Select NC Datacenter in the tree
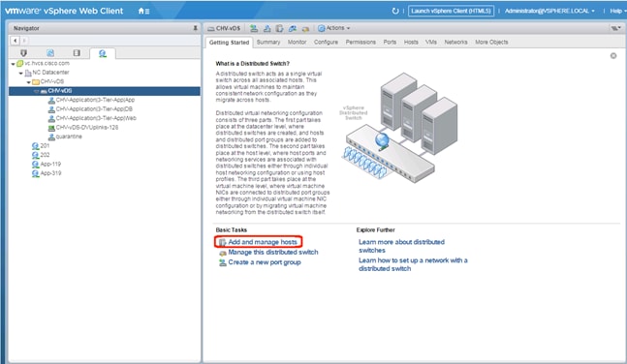The width and height of the screenshot is (627, 364). pyautogui.click(x=50, y=73)
